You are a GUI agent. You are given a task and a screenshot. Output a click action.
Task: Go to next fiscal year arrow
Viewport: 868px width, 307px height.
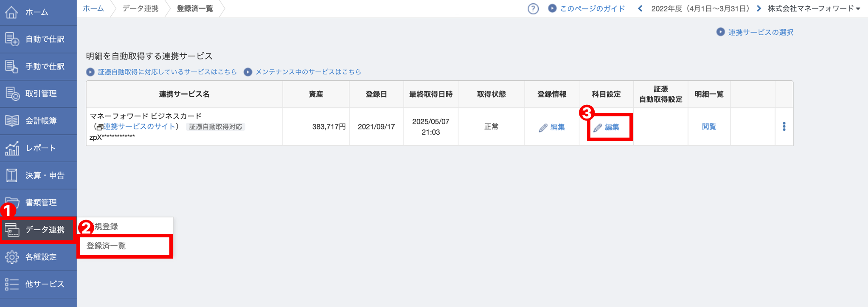tap(759, 8)
